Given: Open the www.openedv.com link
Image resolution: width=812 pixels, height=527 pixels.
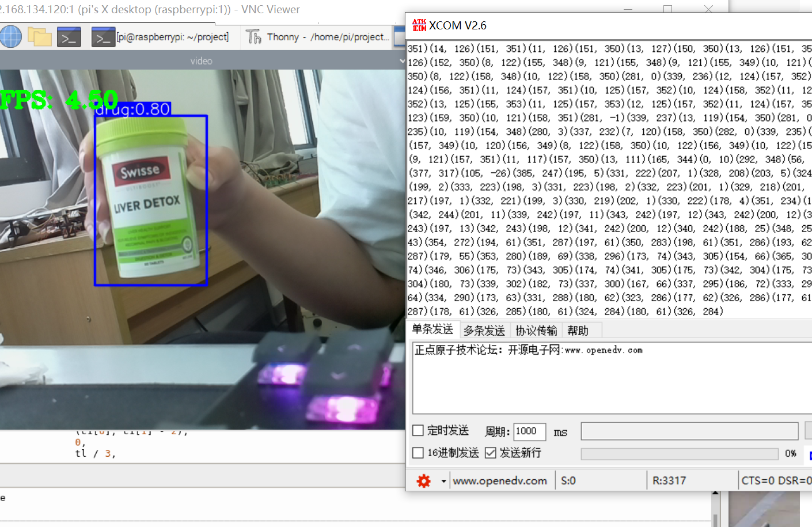Looking at the screenshot, I should click(x=500, y=481).
